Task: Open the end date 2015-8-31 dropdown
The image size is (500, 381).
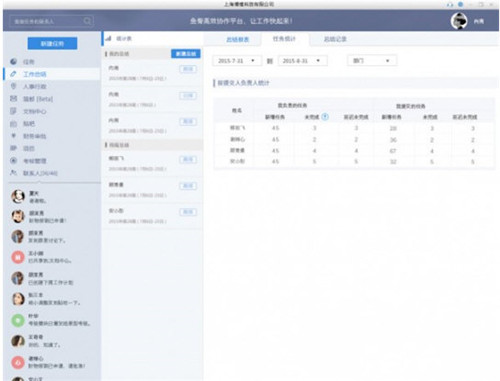Action: (302, 61)
